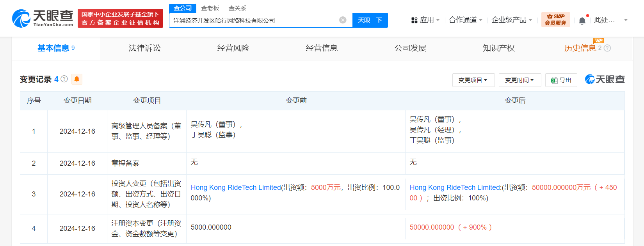Open the 公司发展 tab
The width and height of the screenshot is (644, 246).
(x=410, y=48)
